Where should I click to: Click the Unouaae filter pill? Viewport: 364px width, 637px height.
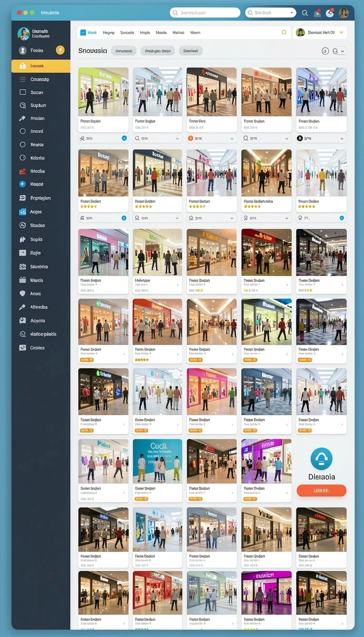click(124, 51)
